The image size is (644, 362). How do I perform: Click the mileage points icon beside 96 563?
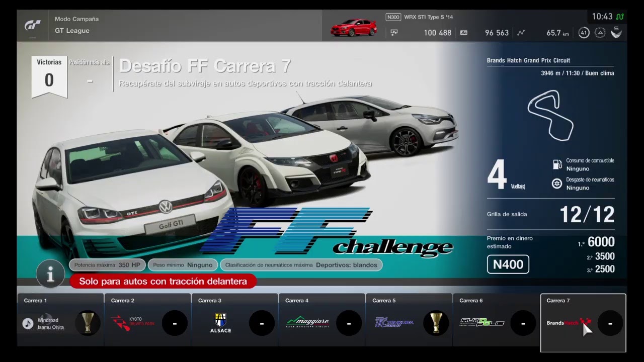point(463,33)
